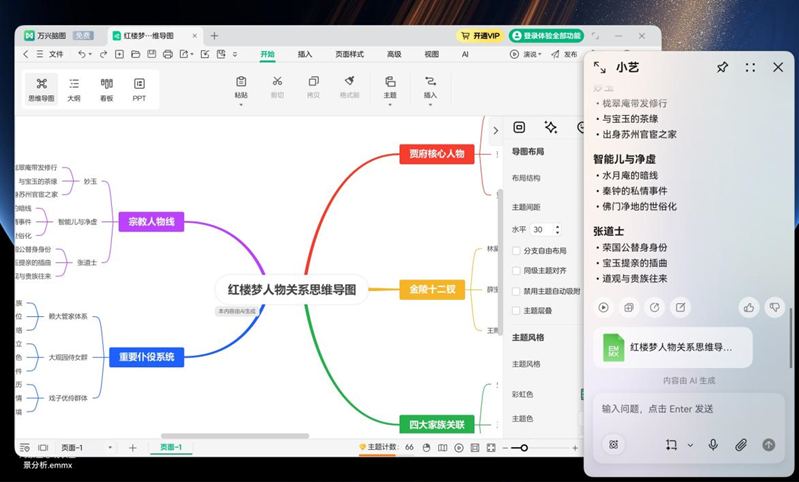This screenshot has width=799, height=482.
Task: Click the microphone icon in 小艺 input
Action: point(713,445)
